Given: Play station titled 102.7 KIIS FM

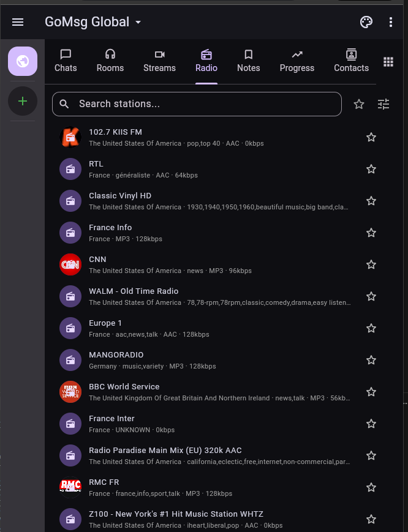Looking at the screenshot, I should pyautogui.click(x=115, y=132).
